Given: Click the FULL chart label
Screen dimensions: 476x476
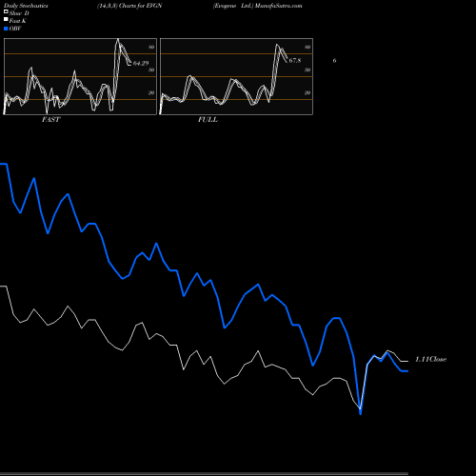Looking at the screenshot, I should click(208, 120).
